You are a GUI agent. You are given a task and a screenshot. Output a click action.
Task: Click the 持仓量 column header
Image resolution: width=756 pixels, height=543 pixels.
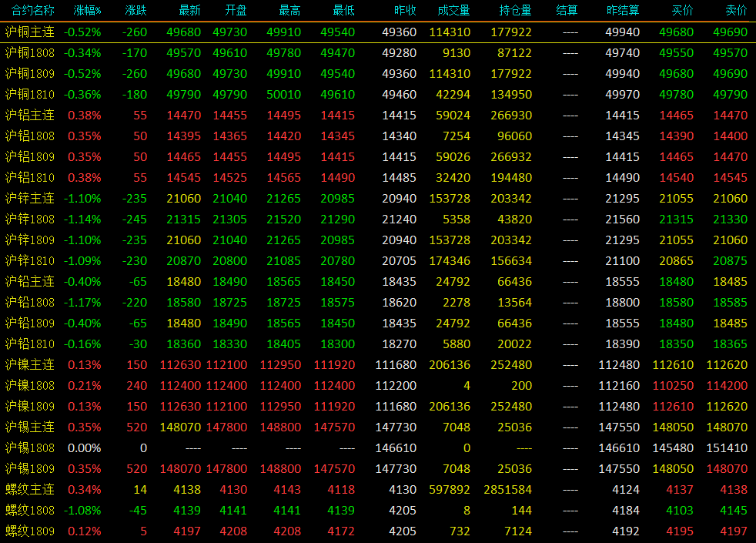515,10
